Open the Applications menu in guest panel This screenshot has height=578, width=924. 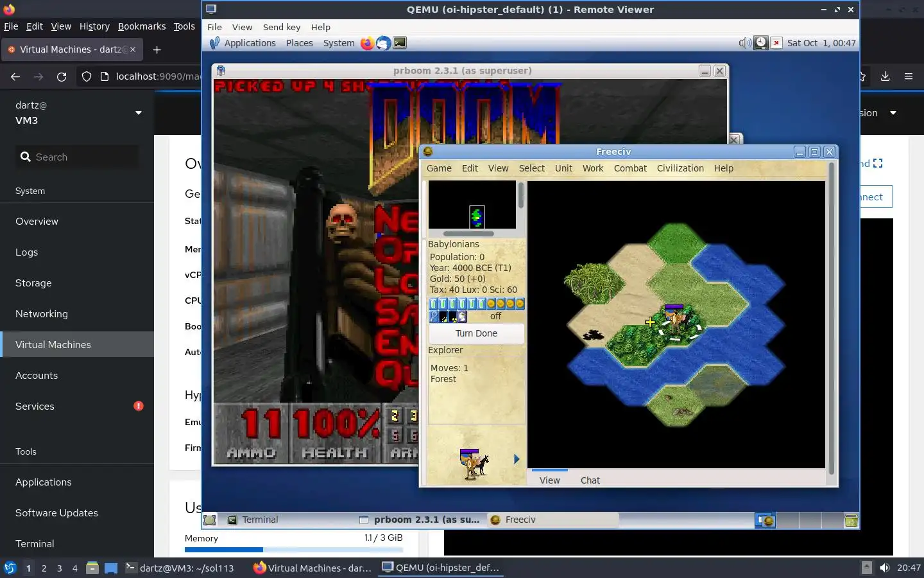point(250,43)
